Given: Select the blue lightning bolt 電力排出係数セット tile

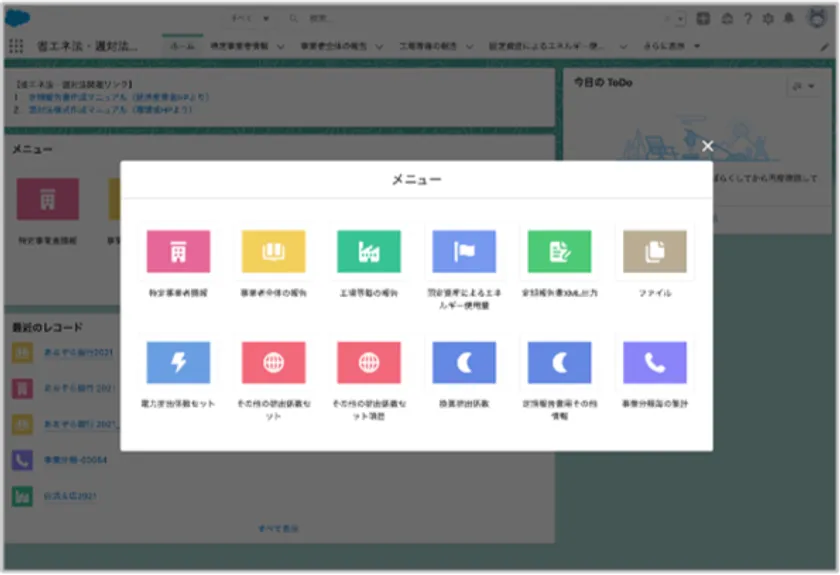Looking at the screenshot, I should point(178,363).
